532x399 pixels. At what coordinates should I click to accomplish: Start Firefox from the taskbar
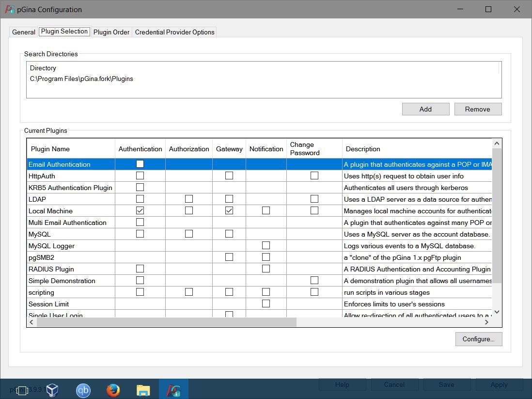click(113, 389)
